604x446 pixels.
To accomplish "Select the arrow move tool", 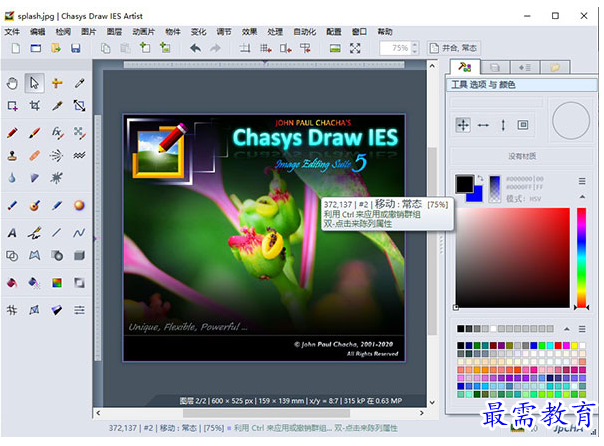I will click(x=34, y=83).
